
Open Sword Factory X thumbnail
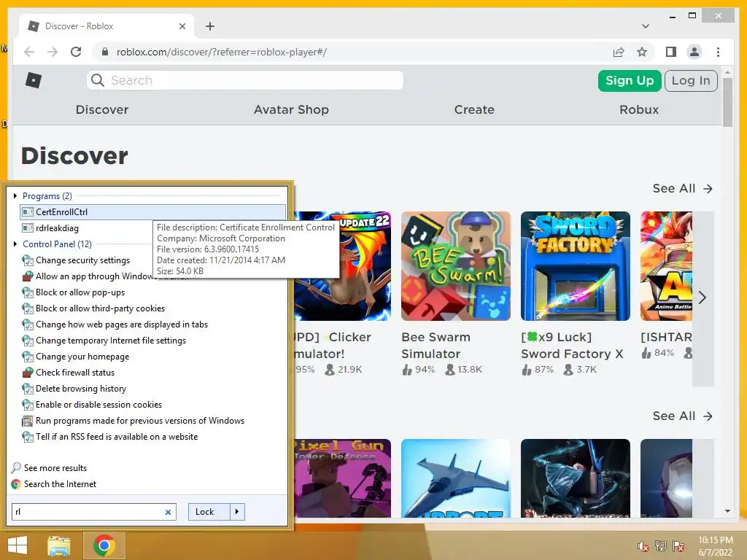575,266
